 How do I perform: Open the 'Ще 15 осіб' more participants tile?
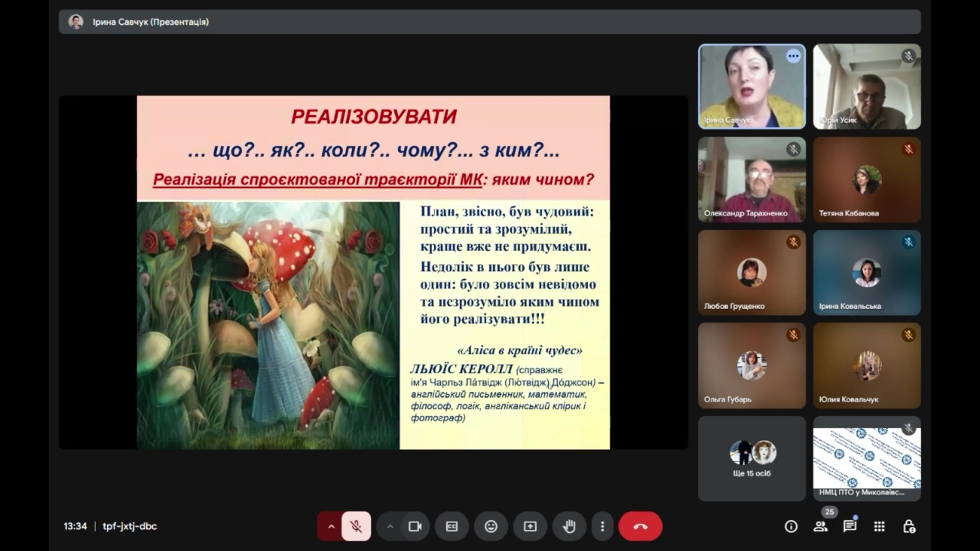click(x=752, y=459)
